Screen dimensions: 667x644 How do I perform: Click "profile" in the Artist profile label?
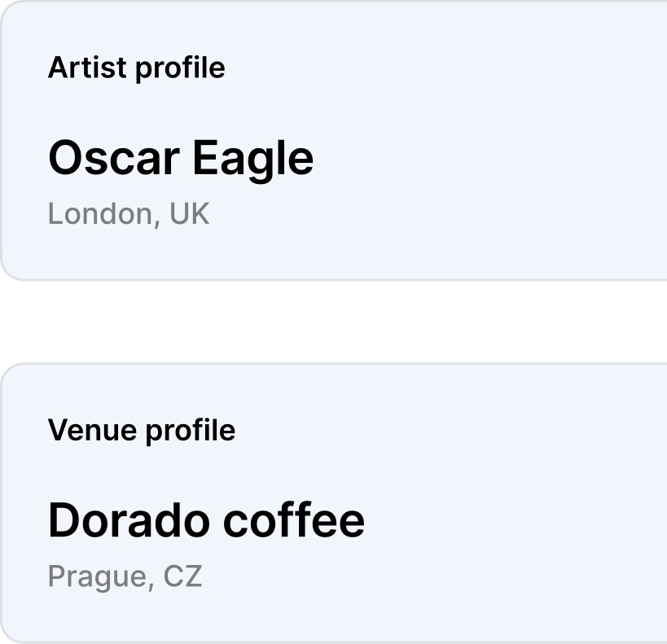(180, 68)
